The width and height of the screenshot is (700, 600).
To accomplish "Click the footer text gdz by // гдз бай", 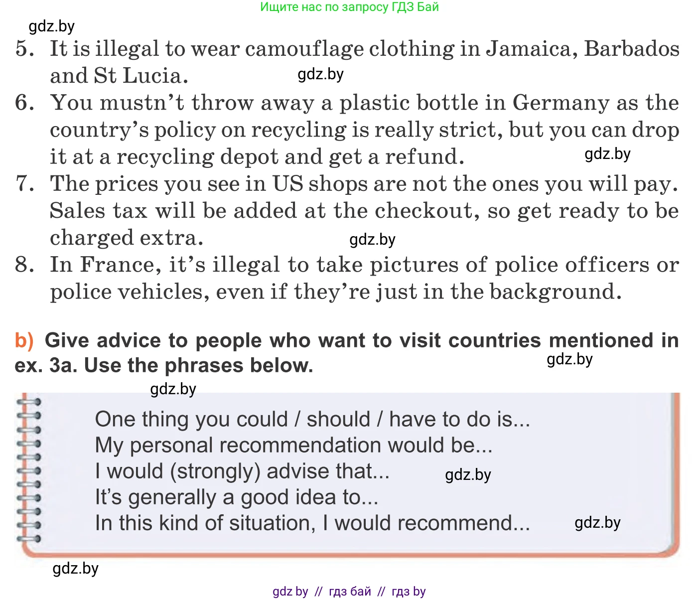I will click(349, 591).
